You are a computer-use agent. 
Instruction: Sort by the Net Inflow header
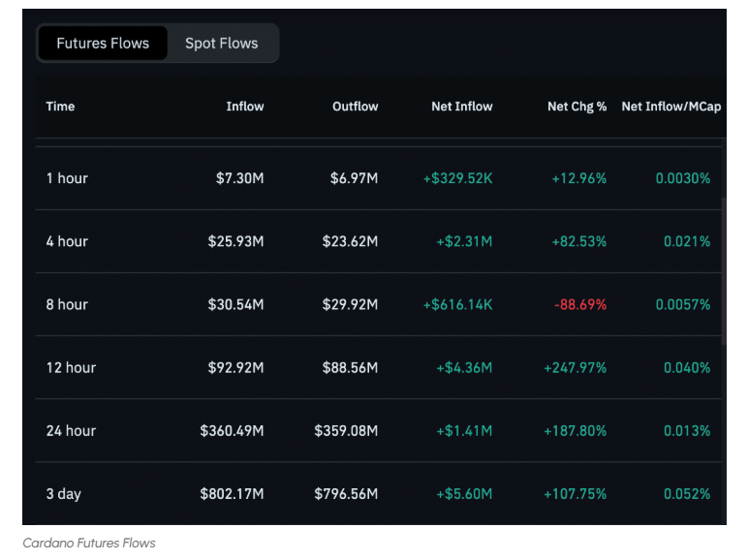click(x=462, y=107)
